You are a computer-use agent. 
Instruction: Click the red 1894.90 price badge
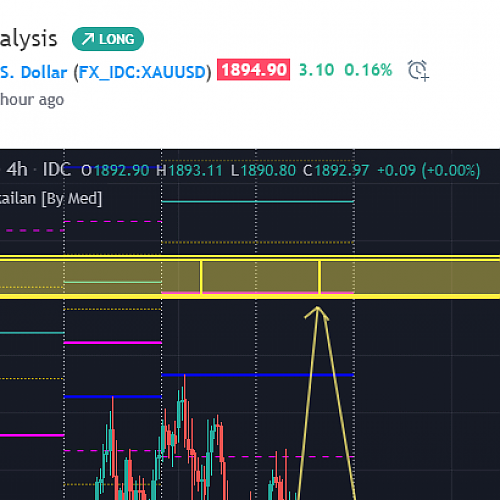(x=253, y=70)
